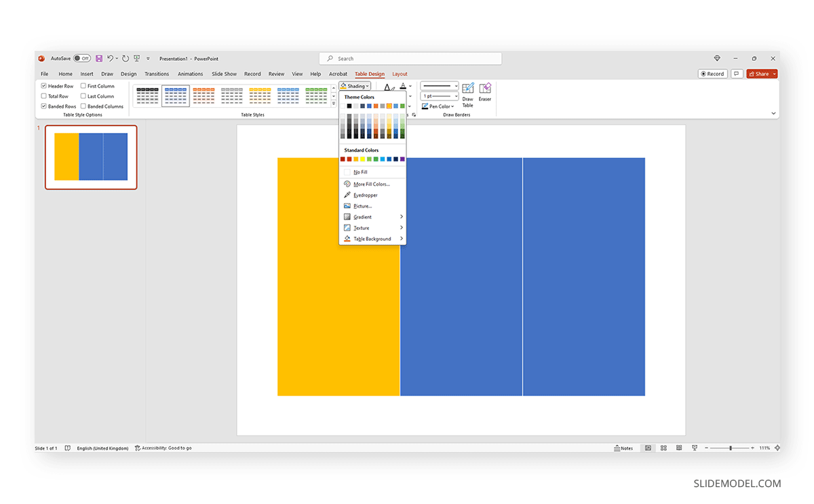Image resolution: width=814 pixels, height=504 pixels.
Task: Open the spell check status icon
Action: (x=68, y=448)
